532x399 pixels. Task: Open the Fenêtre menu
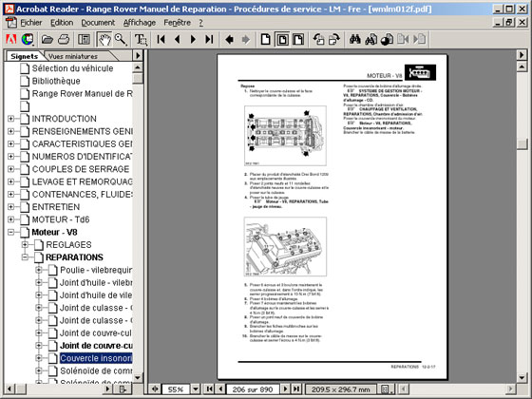(177, 23)
